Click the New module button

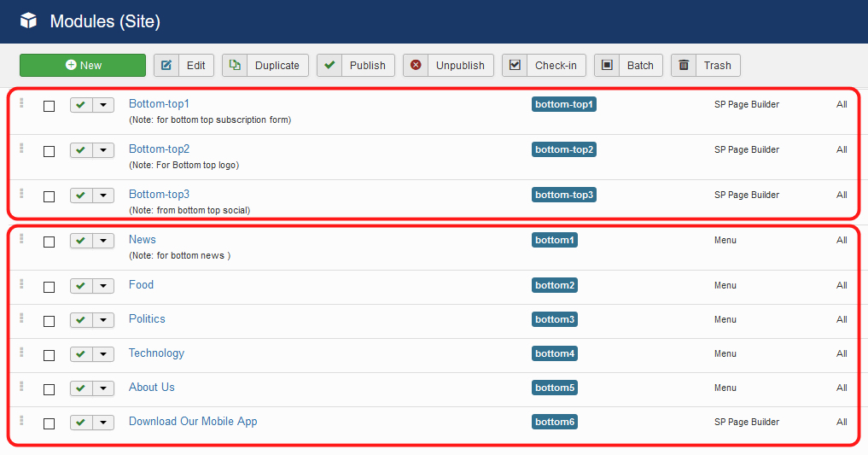(x=83, y=66)
